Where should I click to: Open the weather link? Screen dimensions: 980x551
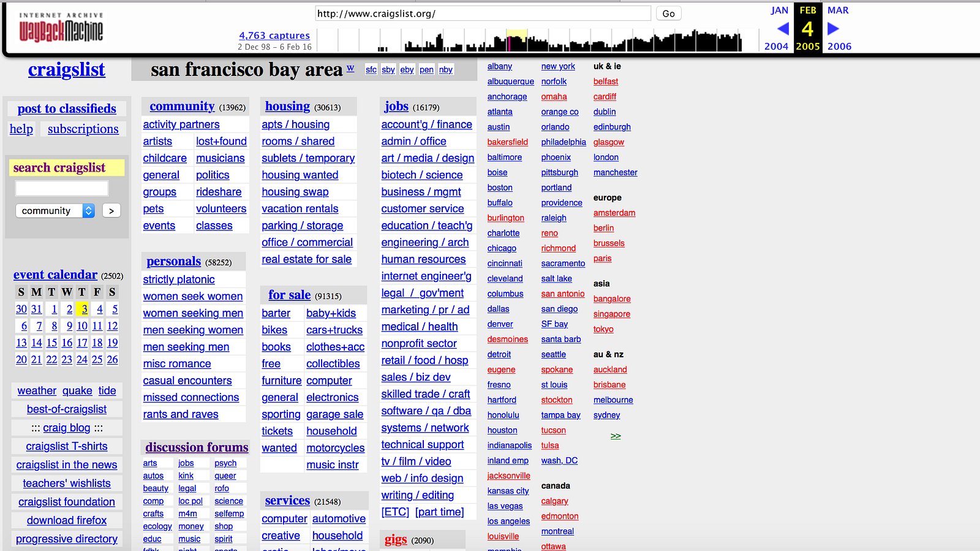point(37,390)
